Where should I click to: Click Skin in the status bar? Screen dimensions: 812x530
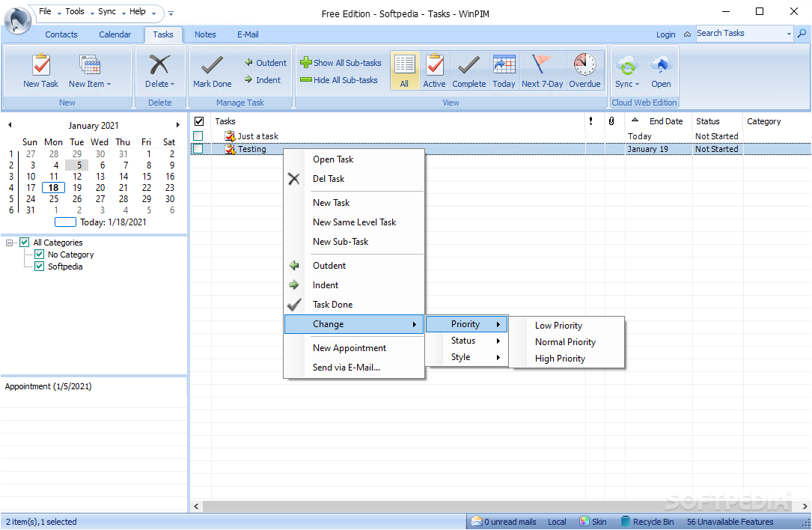(x=593, y=522)
